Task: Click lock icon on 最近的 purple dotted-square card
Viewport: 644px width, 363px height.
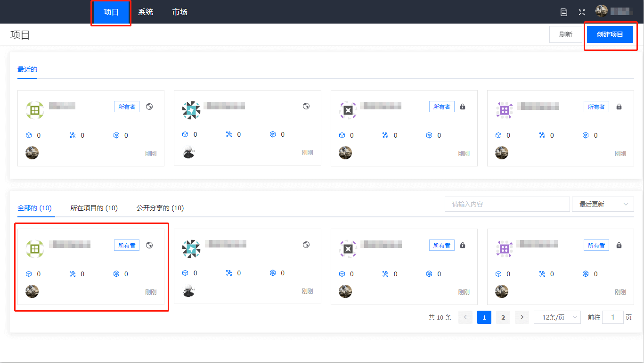Action: [x=619, y=107]
